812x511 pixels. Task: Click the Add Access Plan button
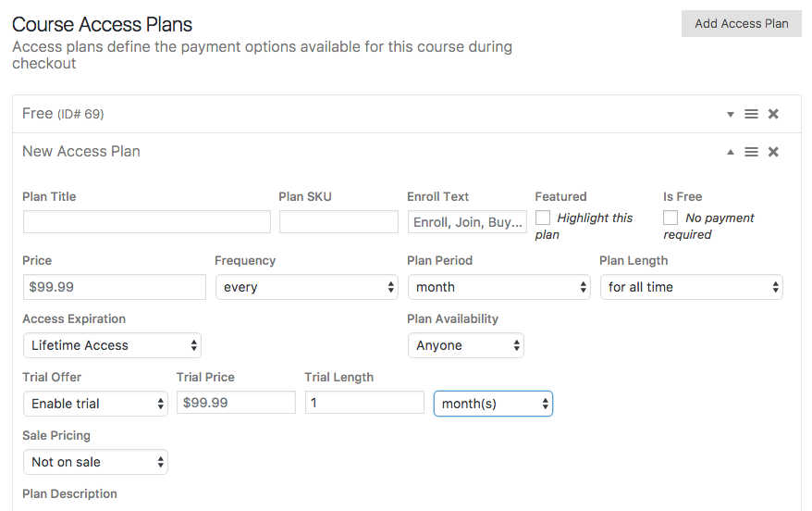click(x=742, y=24)
